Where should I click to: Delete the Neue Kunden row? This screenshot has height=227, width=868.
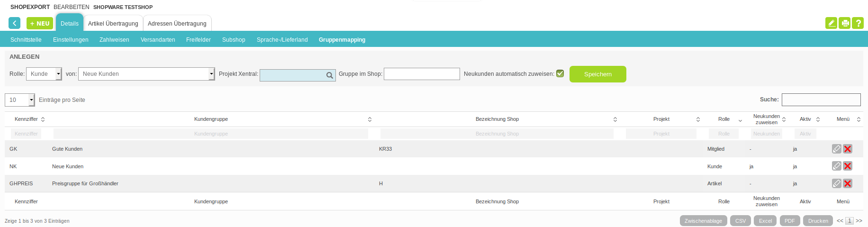tap(848, 166)
